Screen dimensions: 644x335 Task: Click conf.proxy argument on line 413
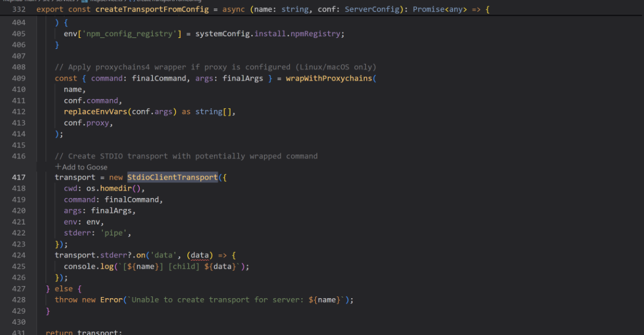pos(86,123)
